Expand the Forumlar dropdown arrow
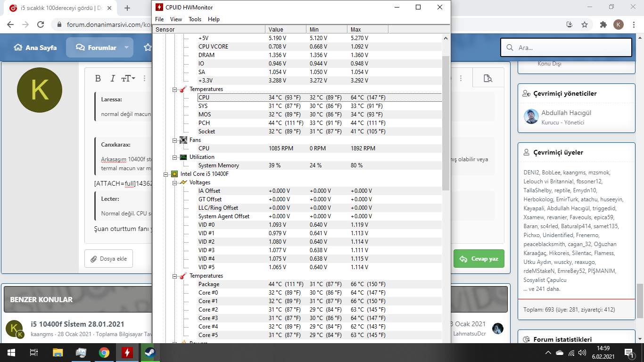The height and width of the screenshot is (362, 644). (126, 48)
